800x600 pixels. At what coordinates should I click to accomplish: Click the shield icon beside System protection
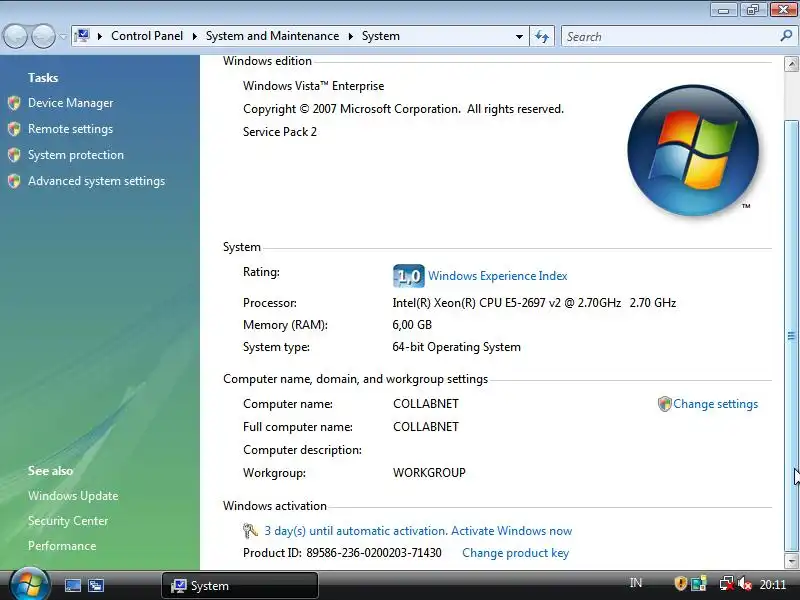[14, 155]
